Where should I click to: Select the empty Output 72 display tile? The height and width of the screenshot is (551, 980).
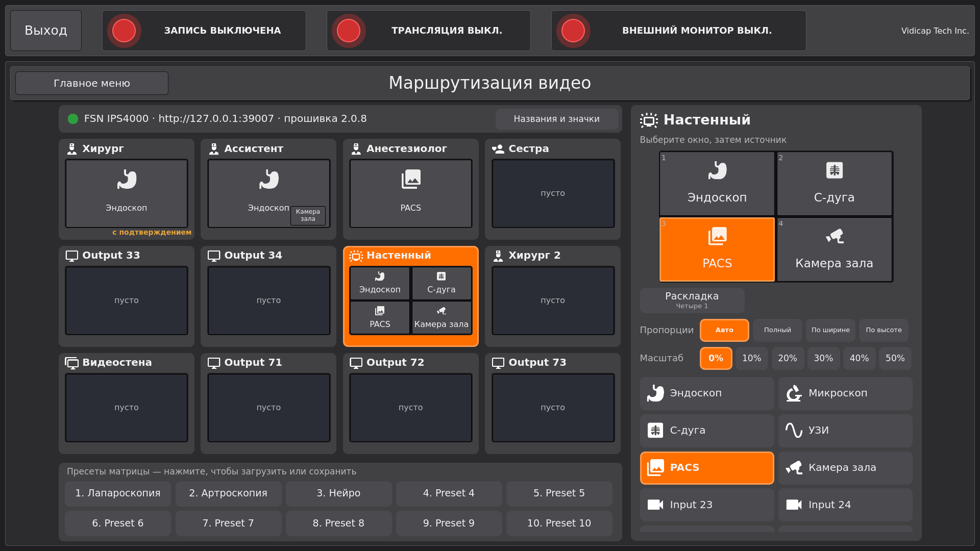[x=411, y=408]
